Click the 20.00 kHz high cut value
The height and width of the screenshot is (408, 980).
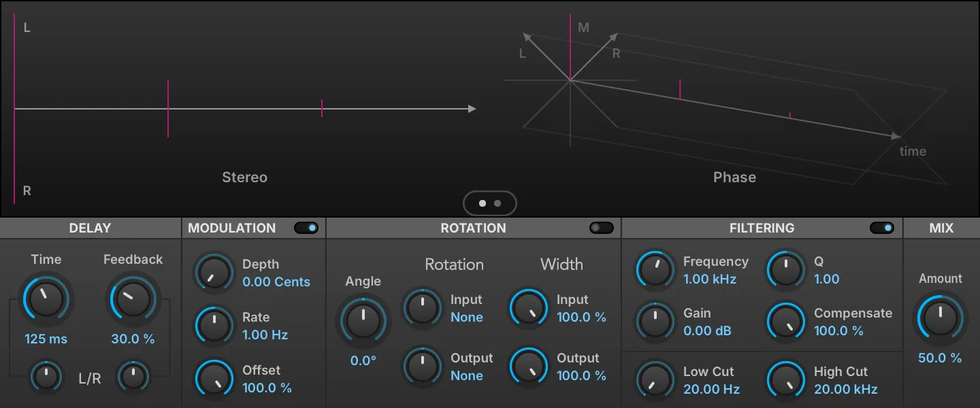click(846, 390)
